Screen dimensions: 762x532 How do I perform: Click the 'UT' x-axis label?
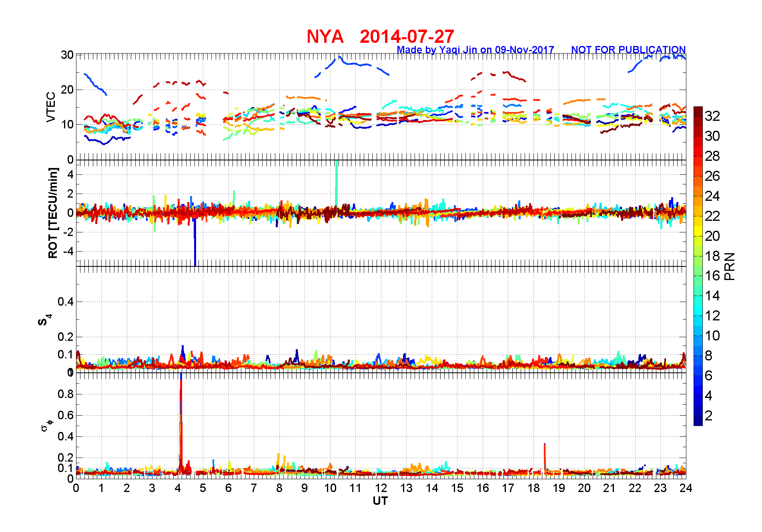pos(380,501)
